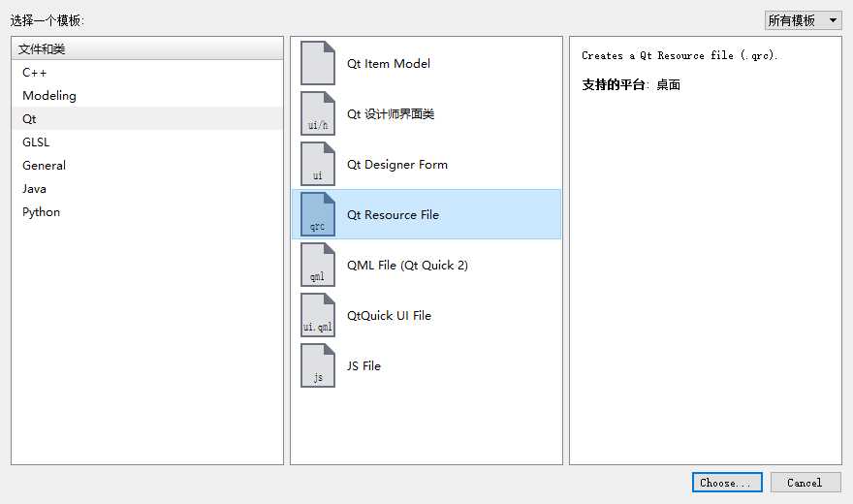Click the ui Qt Designer Form icon
853x504 pixels.
[318, 164]
